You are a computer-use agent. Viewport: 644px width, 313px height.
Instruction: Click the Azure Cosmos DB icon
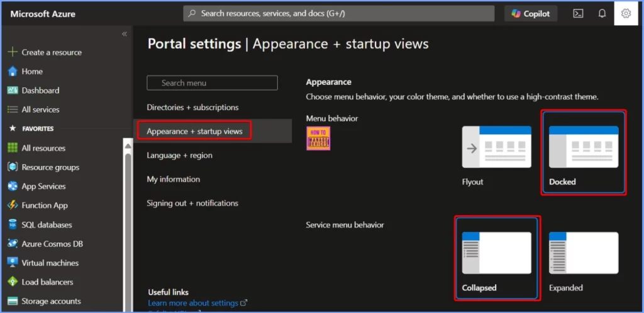13,244
